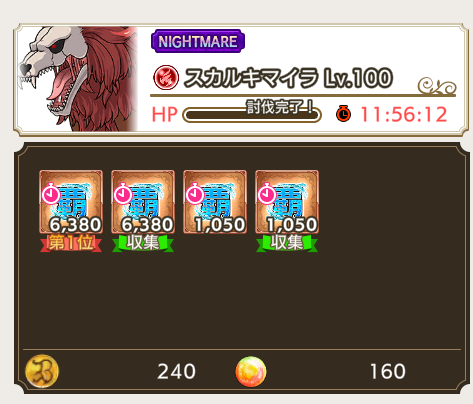Click the スカルキマイラ Lv.100 boss name

pos(288,78)
